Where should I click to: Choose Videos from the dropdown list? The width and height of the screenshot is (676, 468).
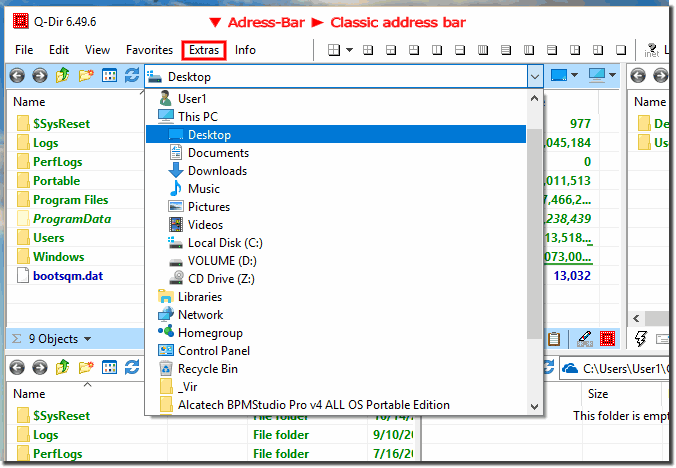pyautogui.click(x=336, y=225)
